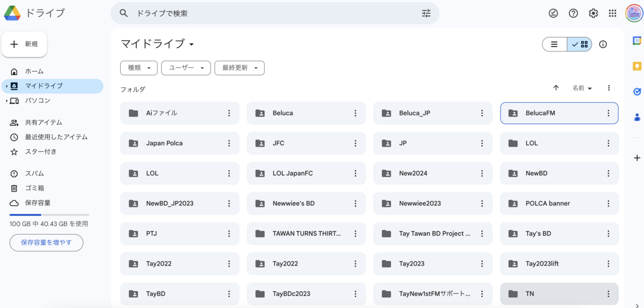Click the ドライブで検索 search field

click(x=275, y=13)
